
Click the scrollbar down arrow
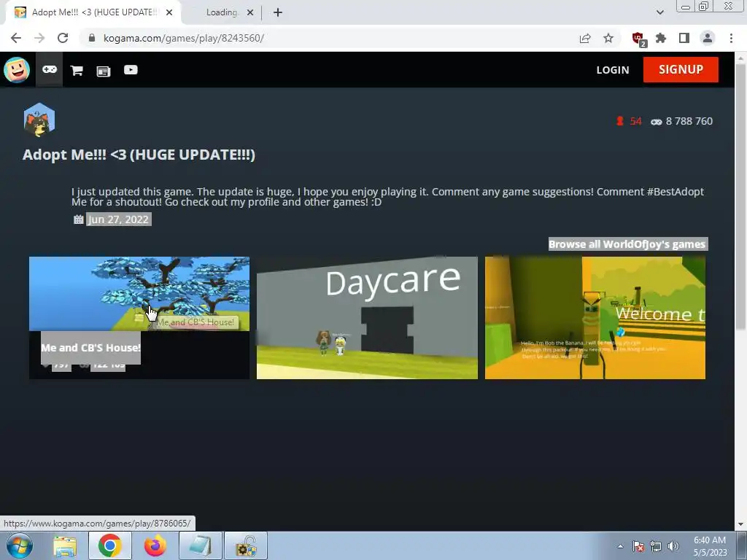pyautogui.click(x=740, y=524)
